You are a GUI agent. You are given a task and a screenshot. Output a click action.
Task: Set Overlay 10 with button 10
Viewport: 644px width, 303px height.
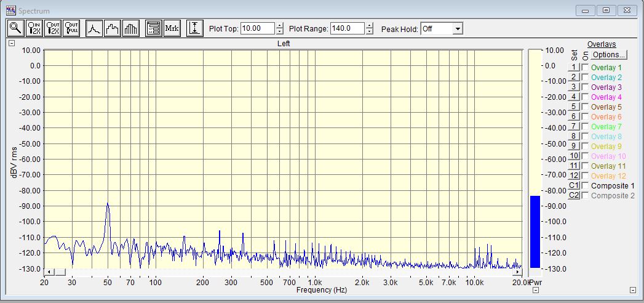pos(574,156)
